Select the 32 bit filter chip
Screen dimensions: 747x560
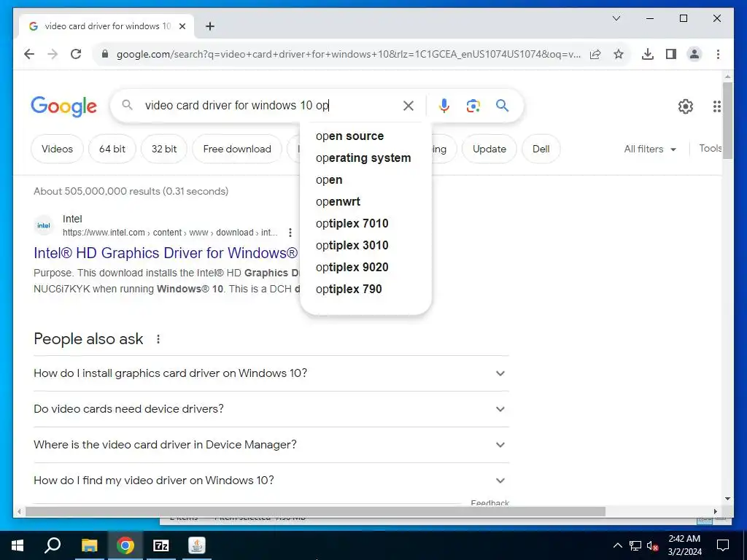[164, 149]
